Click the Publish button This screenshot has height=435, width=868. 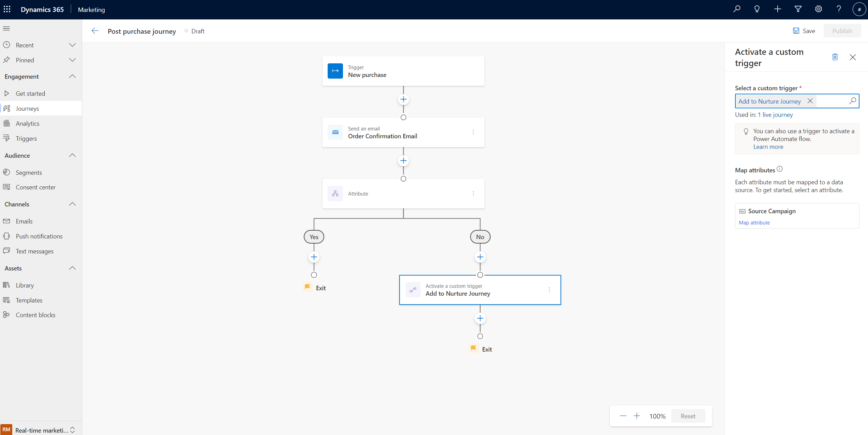tap(842, 31)
